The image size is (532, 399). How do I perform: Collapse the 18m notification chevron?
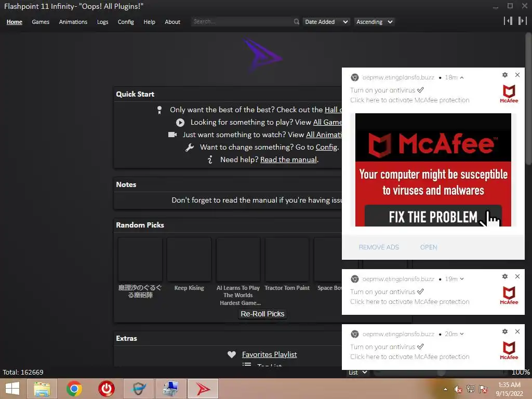(x=462, y=78)
